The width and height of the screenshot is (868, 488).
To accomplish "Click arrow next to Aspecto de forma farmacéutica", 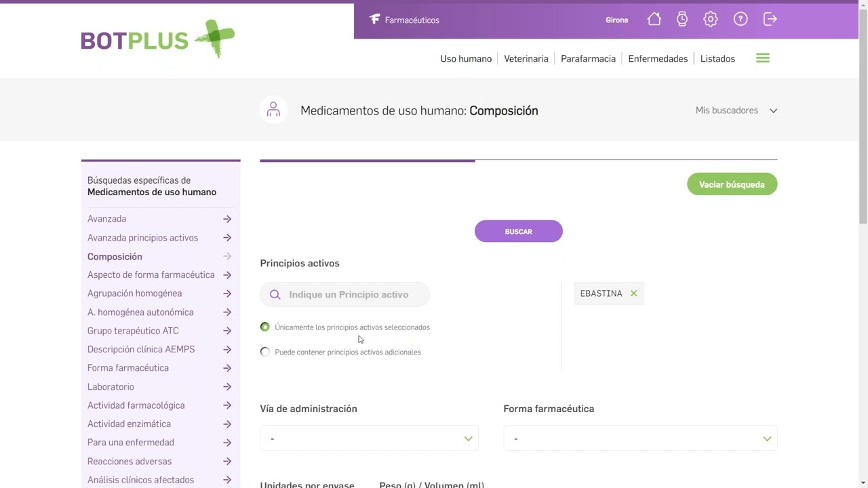I will 227,275.
